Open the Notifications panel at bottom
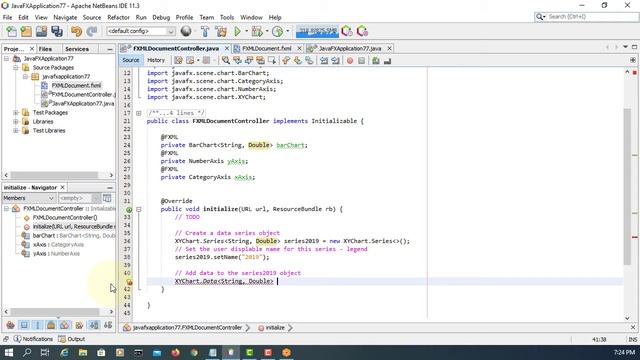 33,339
